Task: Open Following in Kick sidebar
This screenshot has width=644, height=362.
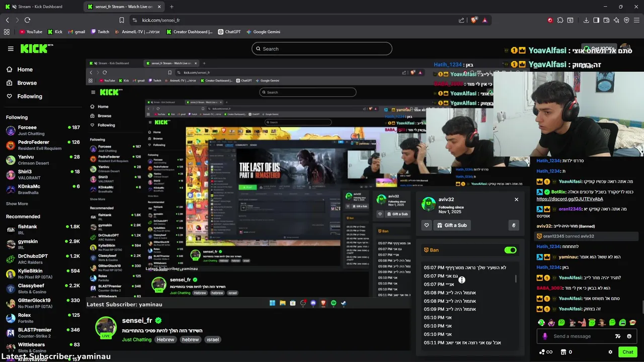Action: (x=24, y=96)
